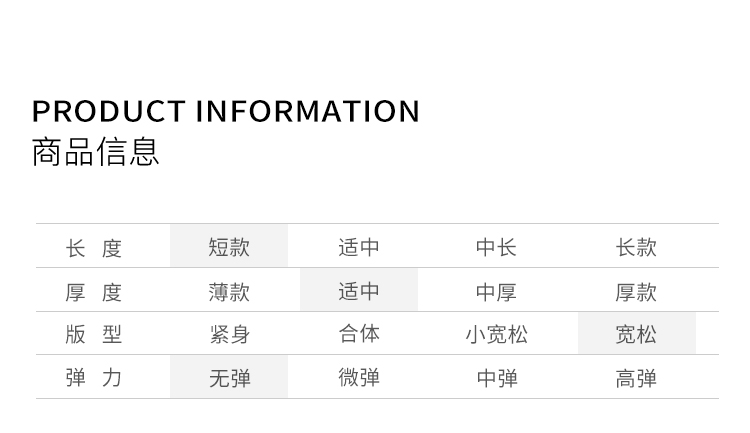This screenshot has height=433, width=750.
Task: Select the 紧身 fit option
Action: tap(229, 334)
